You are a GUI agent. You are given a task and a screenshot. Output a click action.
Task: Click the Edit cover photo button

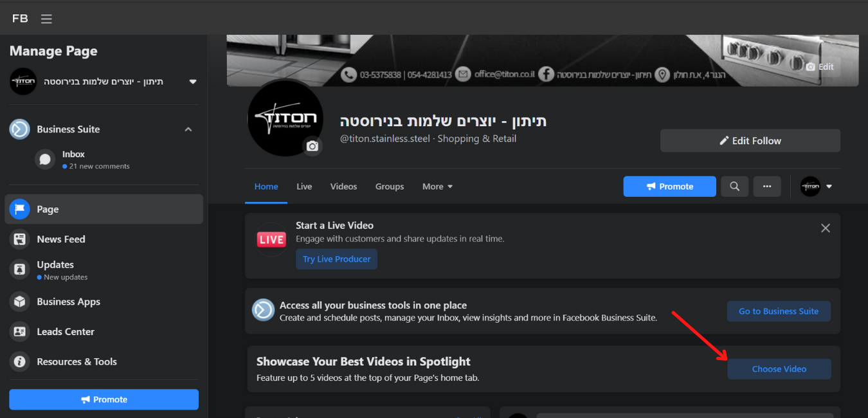(x=820, y=66)
